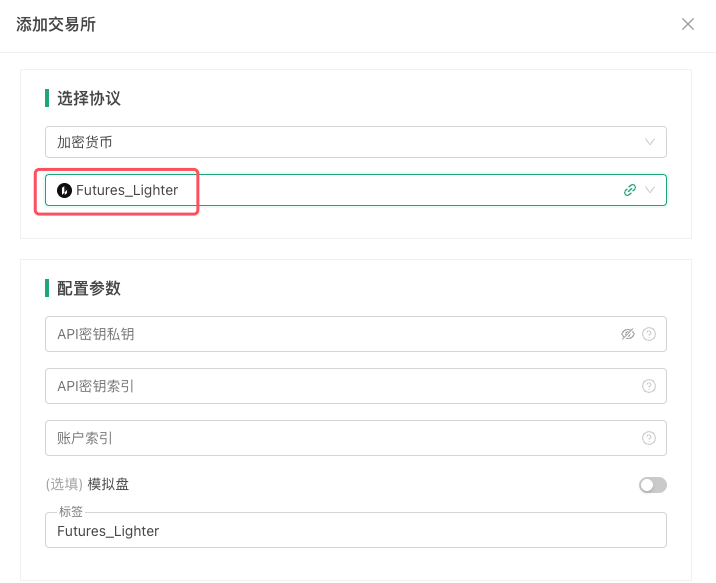Open the Futures_Lighter exchange dropdown

pos(340,190)
